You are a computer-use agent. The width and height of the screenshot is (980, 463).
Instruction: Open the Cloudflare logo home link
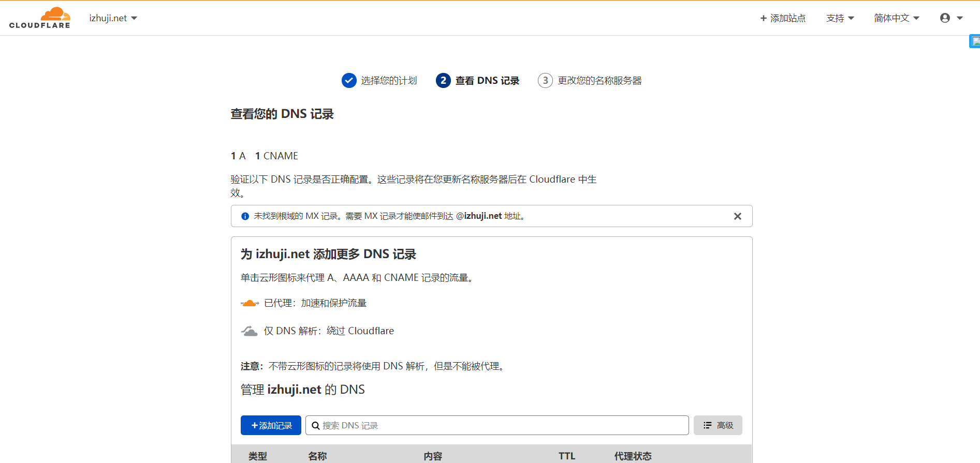(39, 18)
